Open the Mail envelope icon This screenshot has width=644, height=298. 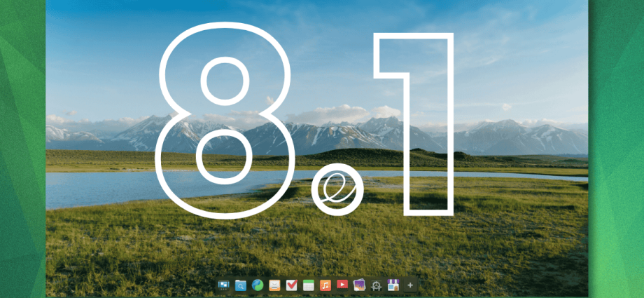pyautogui.click(x=274, y=285)
